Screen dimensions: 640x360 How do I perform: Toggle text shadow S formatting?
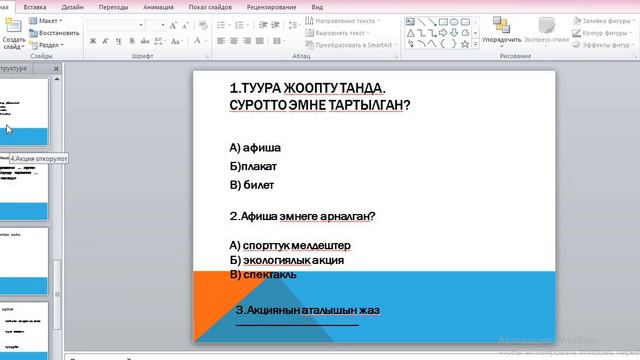[x=131, y=41]
